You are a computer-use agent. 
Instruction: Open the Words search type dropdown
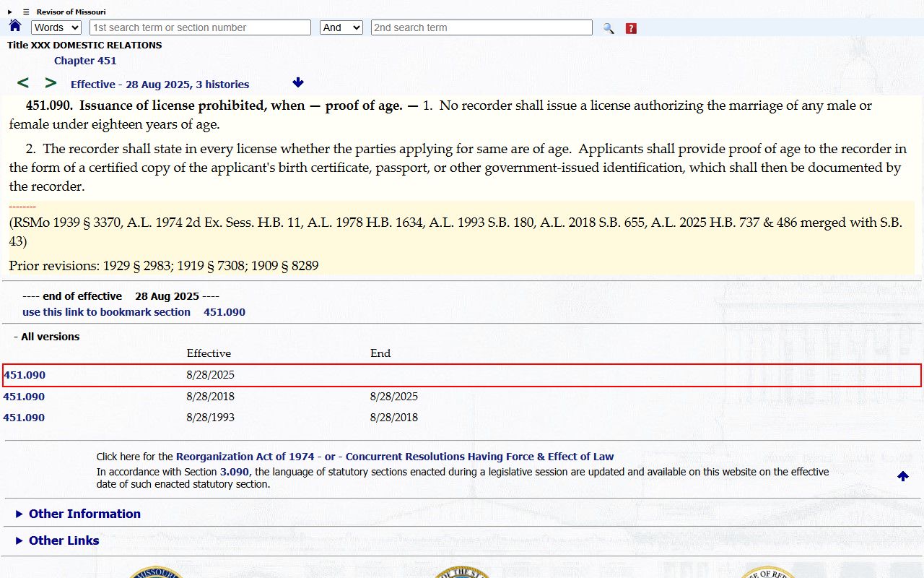[x=56, y=27]
